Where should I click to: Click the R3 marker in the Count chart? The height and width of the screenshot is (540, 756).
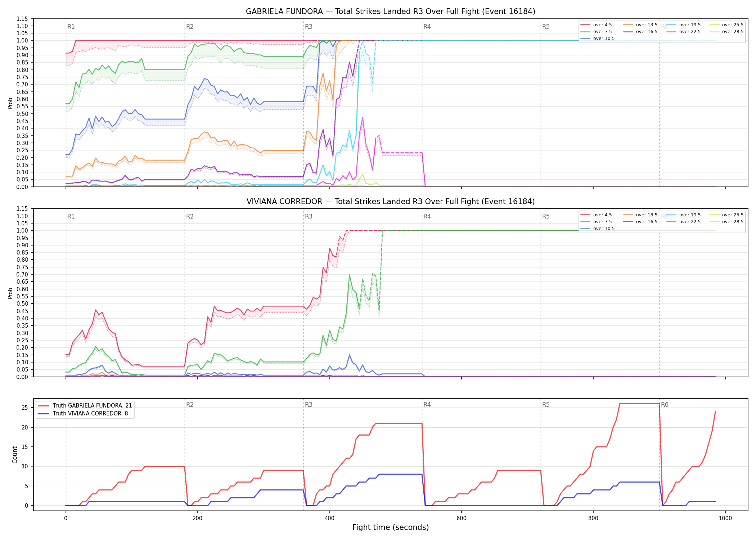tap(309, 405)
